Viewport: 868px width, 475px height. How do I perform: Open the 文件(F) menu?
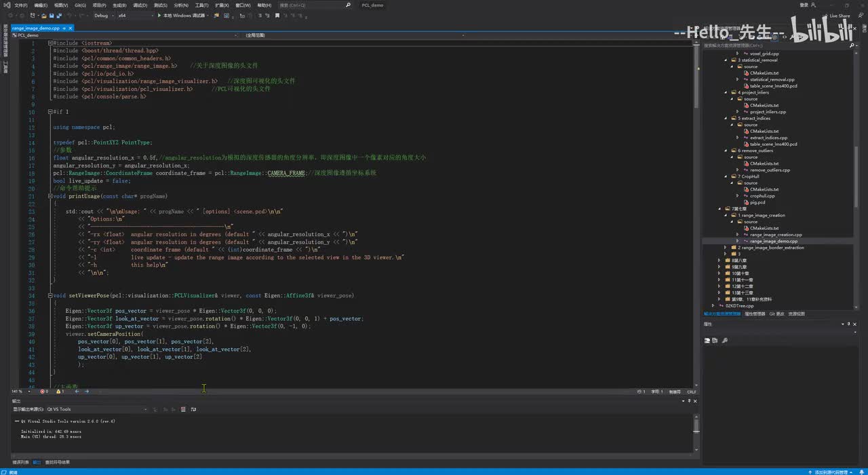pyautogui.click(x=20, y=5)
